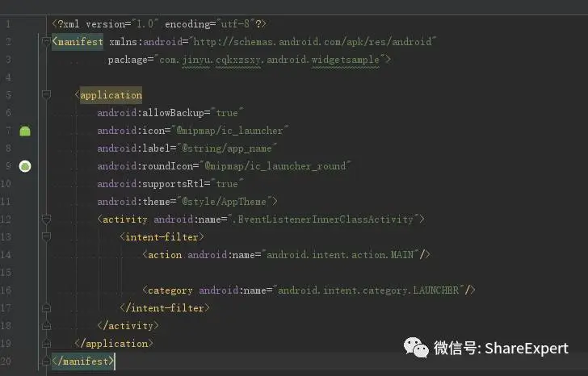Image resolution: width=588 pixels, height=376 pixels.
Task: Click the action tag name
Action: click(x=165, y=255)
